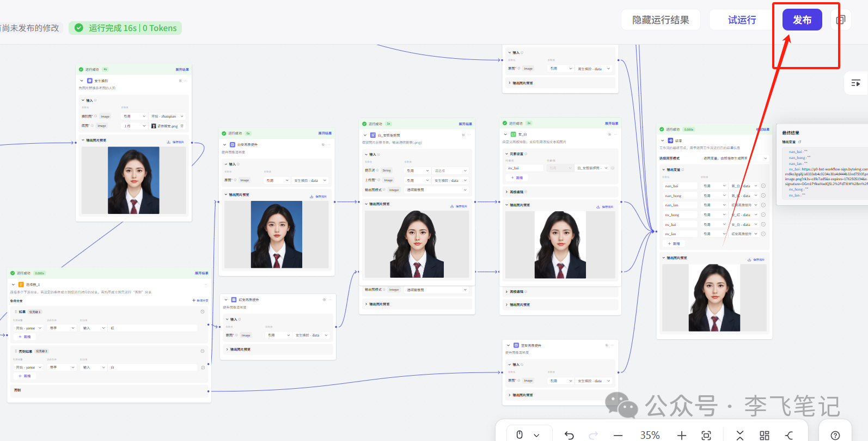Open 开始 - yanse dropdown in 如果 branch
Screen dimensions: 868x441
tap(29, 328)
